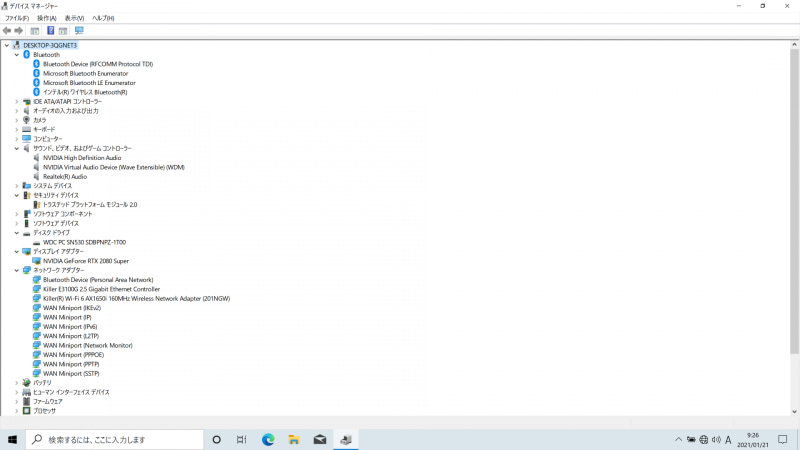The height and width of the screenshot is (450, 800).
Task: Click the vertical scrollbar up arrow
Action: (x=794, y=45)
